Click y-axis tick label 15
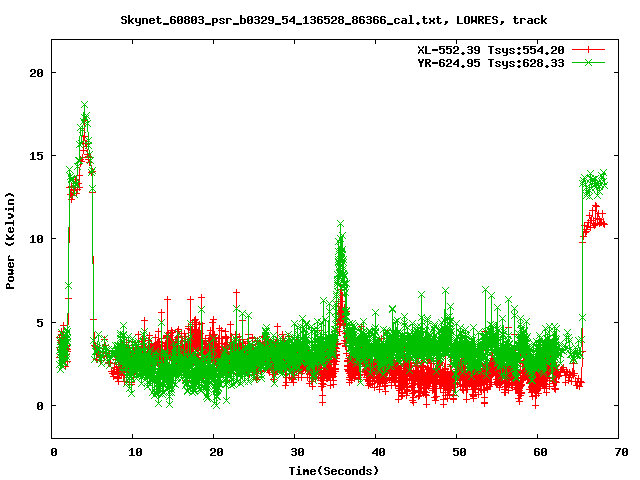 point(36,156)
